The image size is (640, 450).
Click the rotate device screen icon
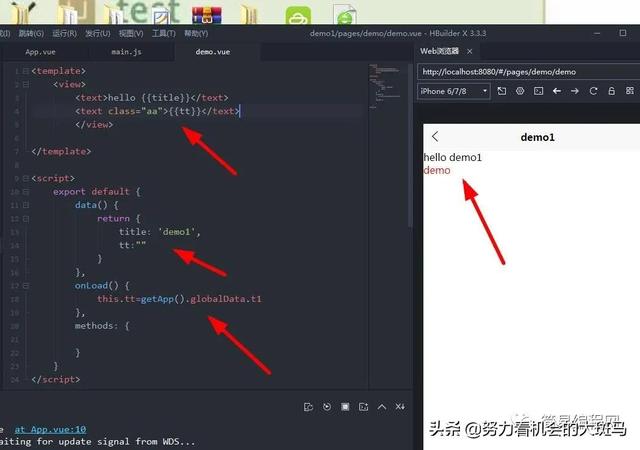[x=502, y=91]
